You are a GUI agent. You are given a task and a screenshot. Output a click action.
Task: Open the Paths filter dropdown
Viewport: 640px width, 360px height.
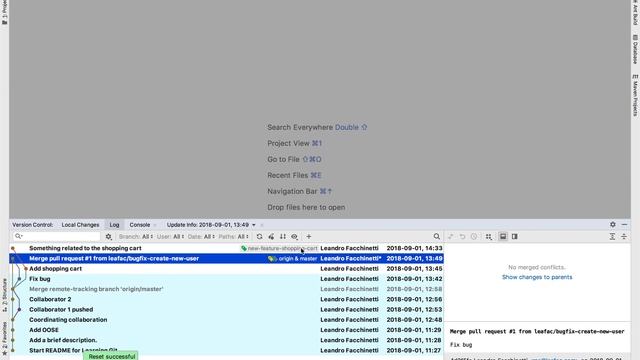[x=233, y=236]
